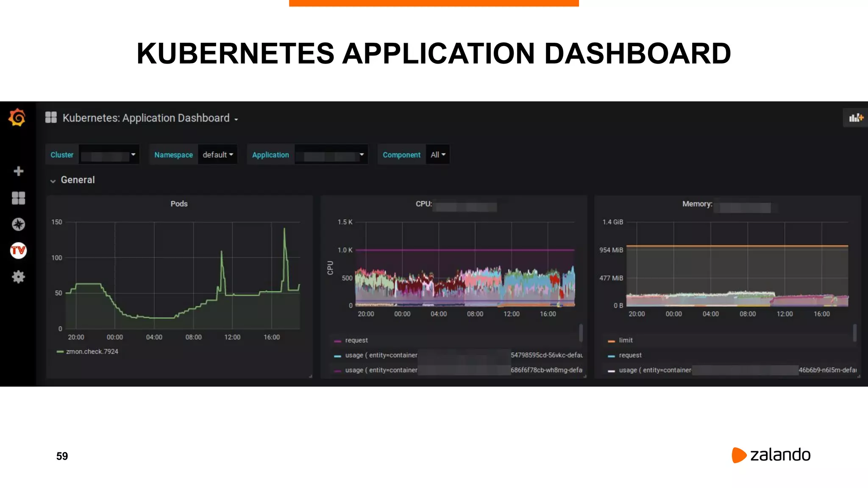Toggle usage series ending 56vkc-defau

pyautogui.click(x=464, y=355)
